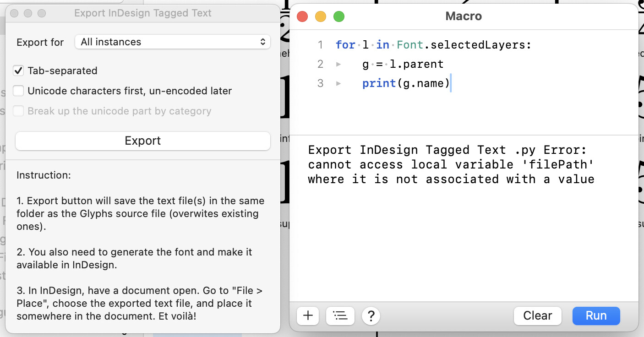Open the Export for All instances dropdown

tap(172, 42)
